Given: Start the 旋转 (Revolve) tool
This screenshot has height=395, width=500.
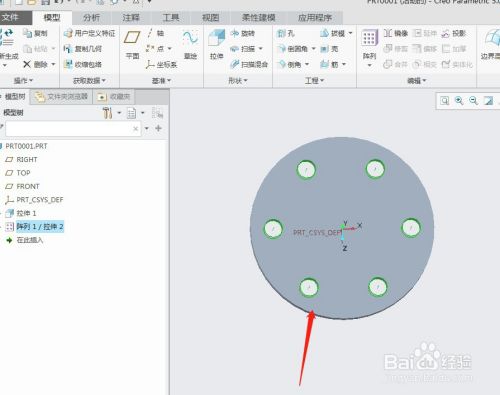Looking at the screenshot, I should coord(243,33).
